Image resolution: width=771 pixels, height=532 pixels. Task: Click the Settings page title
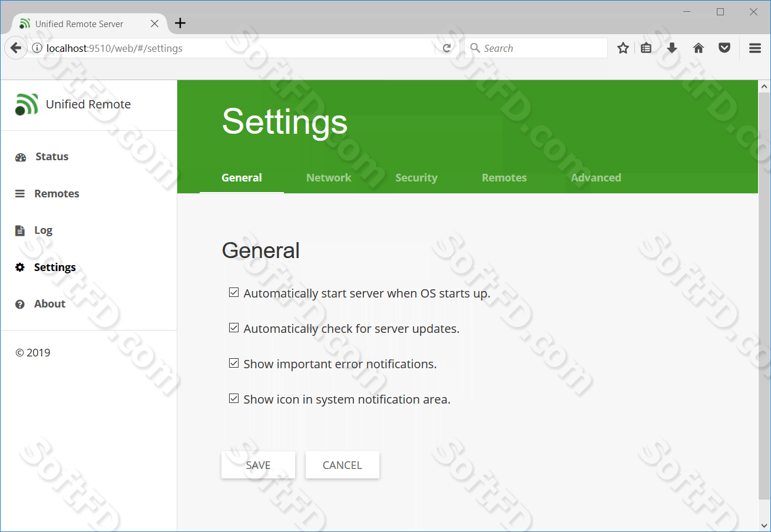pos(285,122)
